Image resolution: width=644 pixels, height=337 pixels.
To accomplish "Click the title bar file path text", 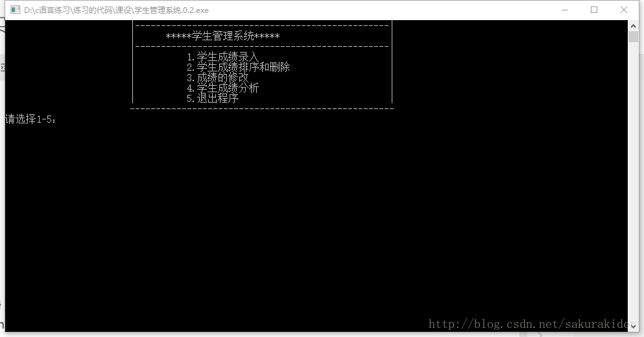I will [x=116, y=10].
